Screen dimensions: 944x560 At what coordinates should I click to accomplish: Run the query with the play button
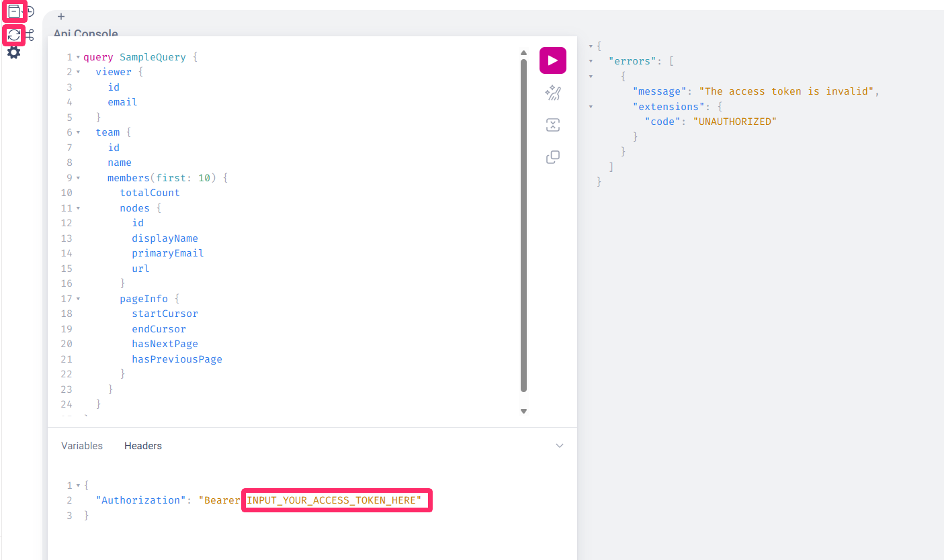point(552,60)
